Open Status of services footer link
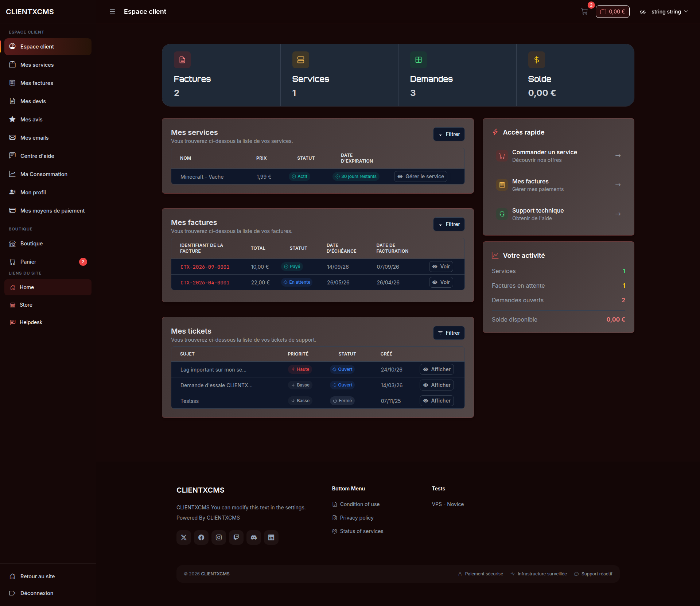This screenshot has height=606, width=700. pyautogui.click(x=358, y=531)
